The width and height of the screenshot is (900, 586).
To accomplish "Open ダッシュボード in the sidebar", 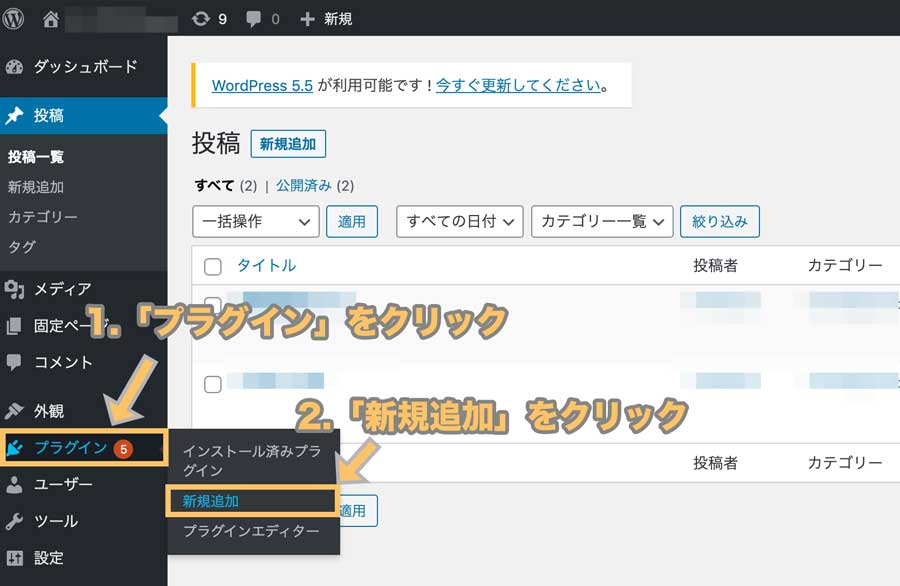I will point(86,67).
